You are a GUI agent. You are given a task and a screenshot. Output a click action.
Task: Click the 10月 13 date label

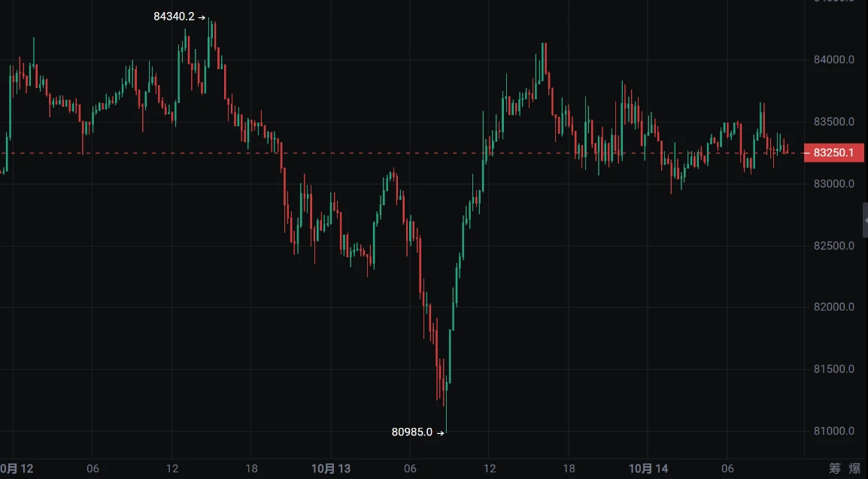[330, 469]
